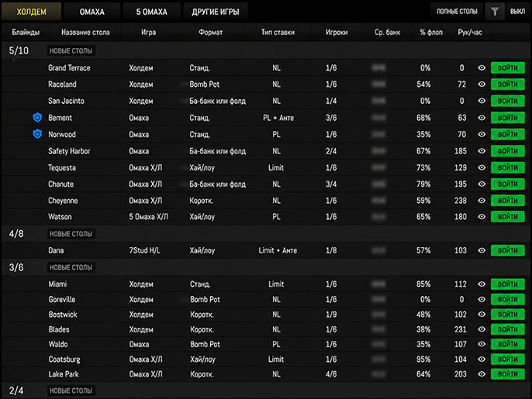Screen dimensions: 532x399
Task: Click the eye icon for Coatsburg
Action: point(482,359)
